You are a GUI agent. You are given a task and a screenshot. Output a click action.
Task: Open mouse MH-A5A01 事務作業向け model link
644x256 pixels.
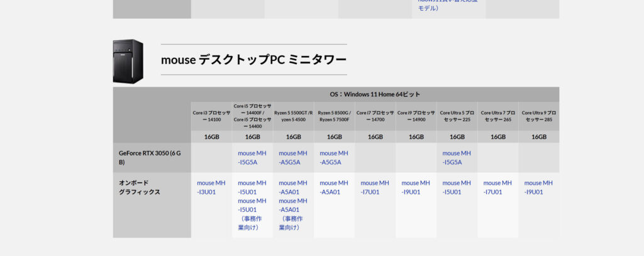coord(293,214)
